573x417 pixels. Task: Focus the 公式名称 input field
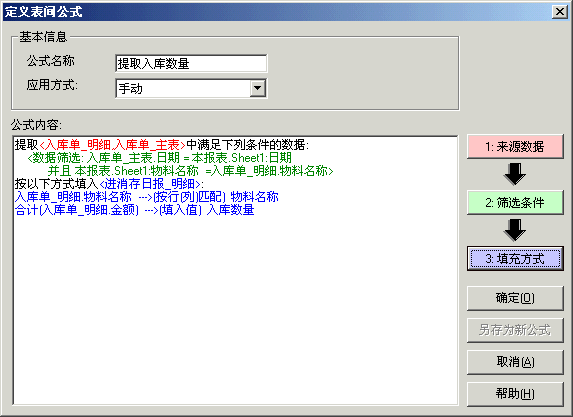191,64
